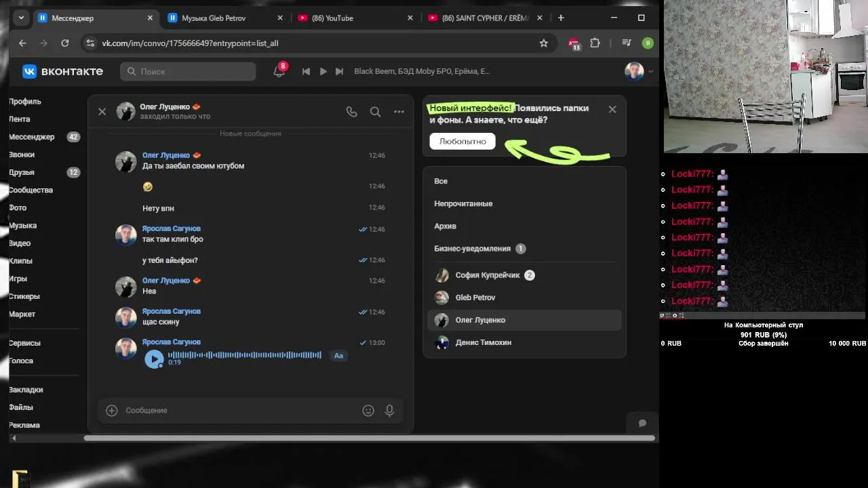The height and width of the screenshot is (488, 868).
Task: Seek within the voice message waveform
Action: click(245, 355)
